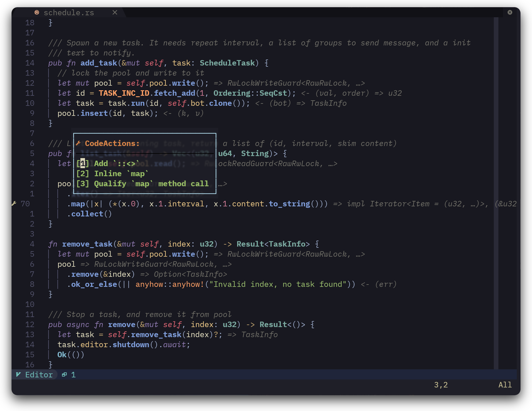This screenshot has width=532, height=411.
Task: Click the "lock the pool and write to it" comment
Action: (x=131, y=73)
